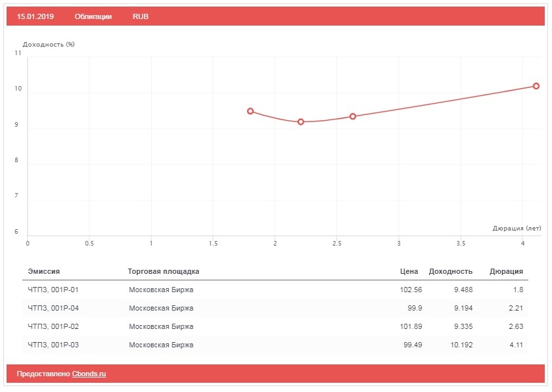Open the ЧТПЗ, 001P-03 bond entry
This screenshot has width=552, height=392.
[53, 345]
